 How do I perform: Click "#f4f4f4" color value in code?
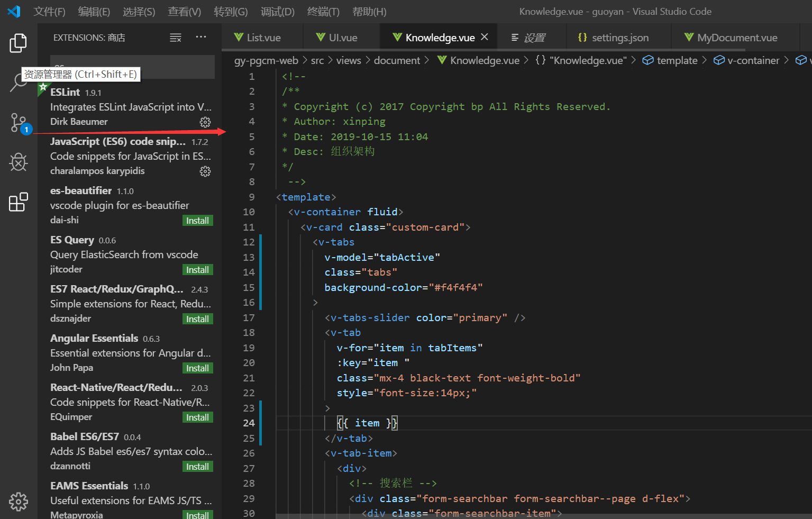tap(455, 287)
